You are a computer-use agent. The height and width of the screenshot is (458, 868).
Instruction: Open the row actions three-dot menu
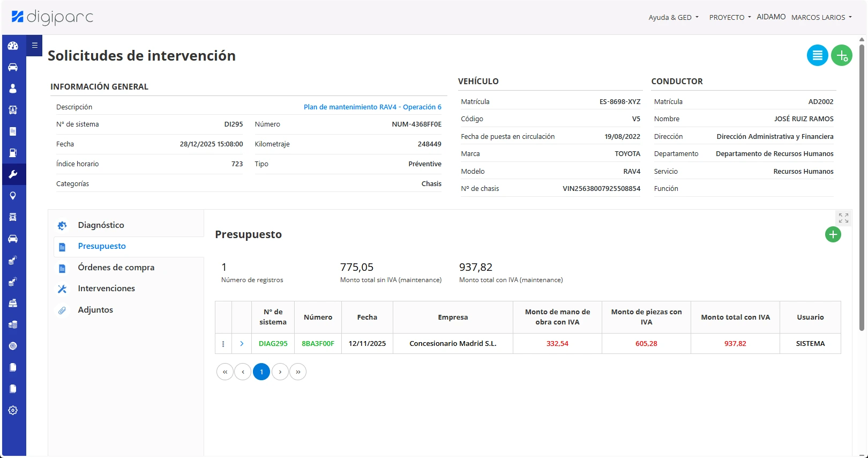pos(223,344)
